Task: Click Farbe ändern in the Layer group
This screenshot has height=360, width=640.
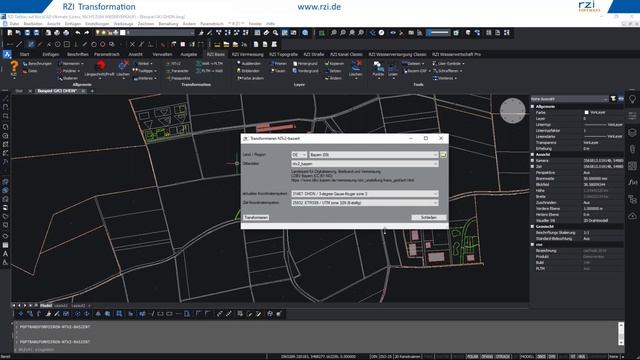Action: click(250, 78)
